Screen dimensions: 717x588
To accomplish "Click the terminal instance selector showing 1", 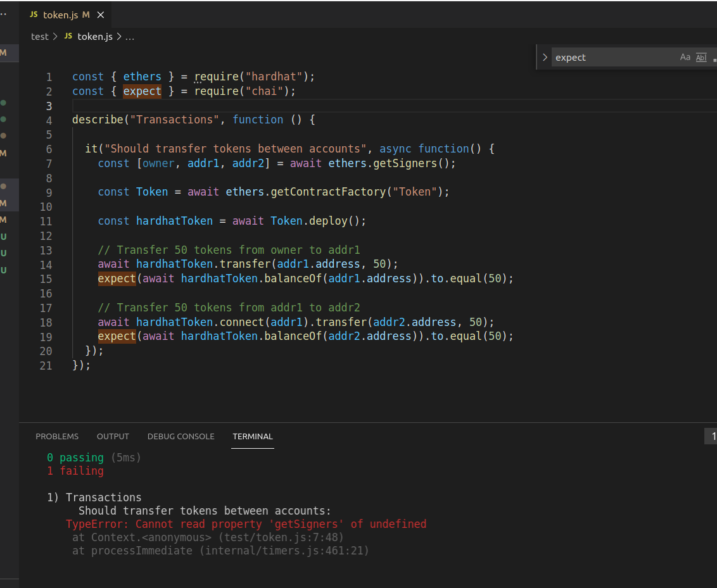I will click(x=711, y=436).
